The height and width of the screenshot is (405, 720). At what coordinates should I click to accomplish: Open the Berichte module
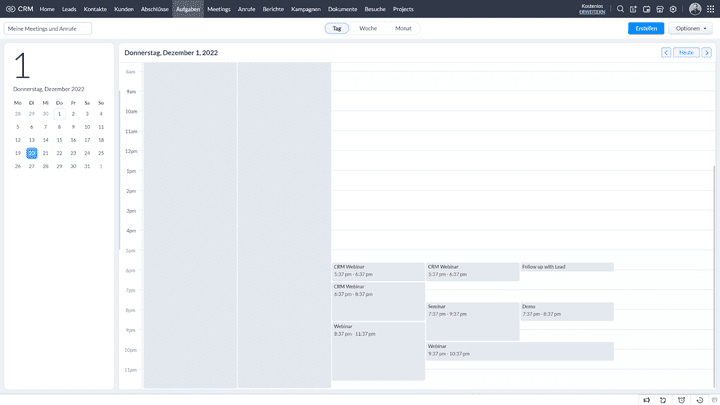[273, 9]
